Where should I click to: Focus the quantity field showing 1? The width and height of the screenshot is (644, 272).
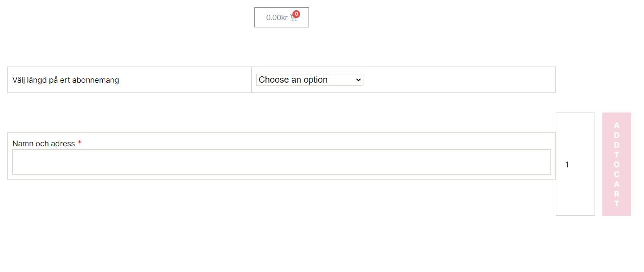pos(575,164)
